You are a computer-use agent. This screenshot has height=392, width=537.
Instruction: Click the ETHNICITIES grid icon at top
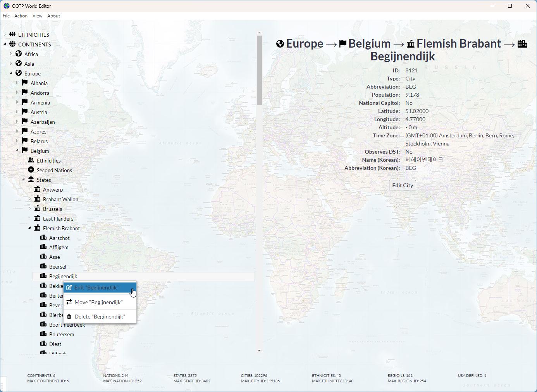point(12,34)
